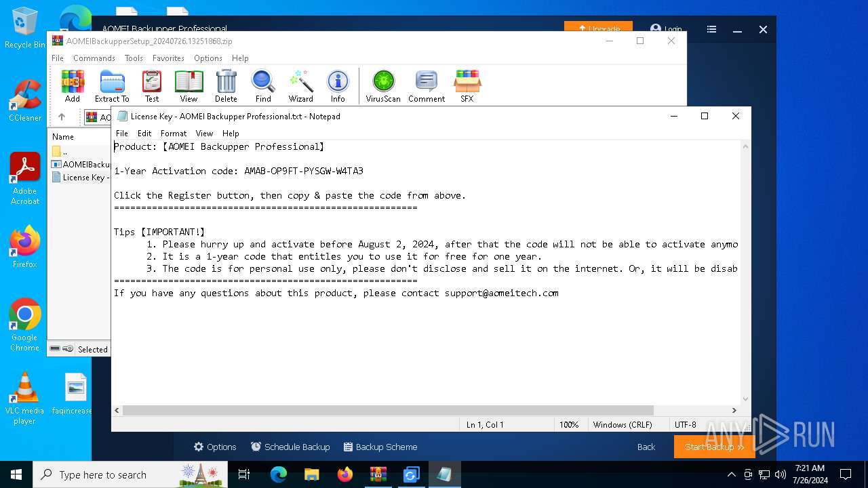Open backup Options in AOMEI Backupper
The height and width of the screenshot is (488, 868).
[215, 447]
